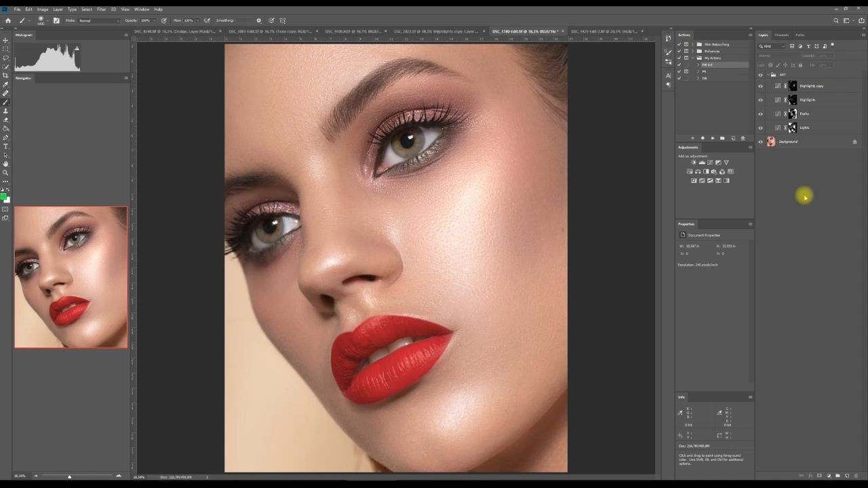Select the Eraser tool
Viewport: 868px width, 488px height.
pos(5,120)
